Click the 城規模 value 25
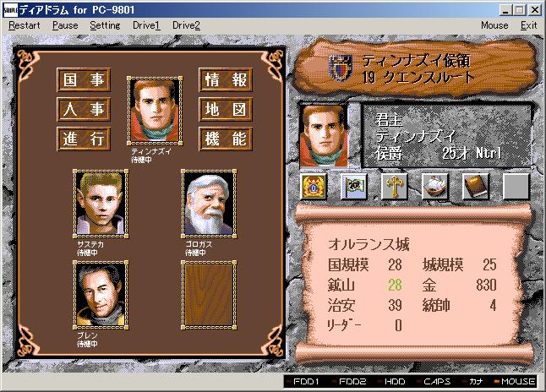The width and height of the screenshot is (546, 392). click(489, 265)
